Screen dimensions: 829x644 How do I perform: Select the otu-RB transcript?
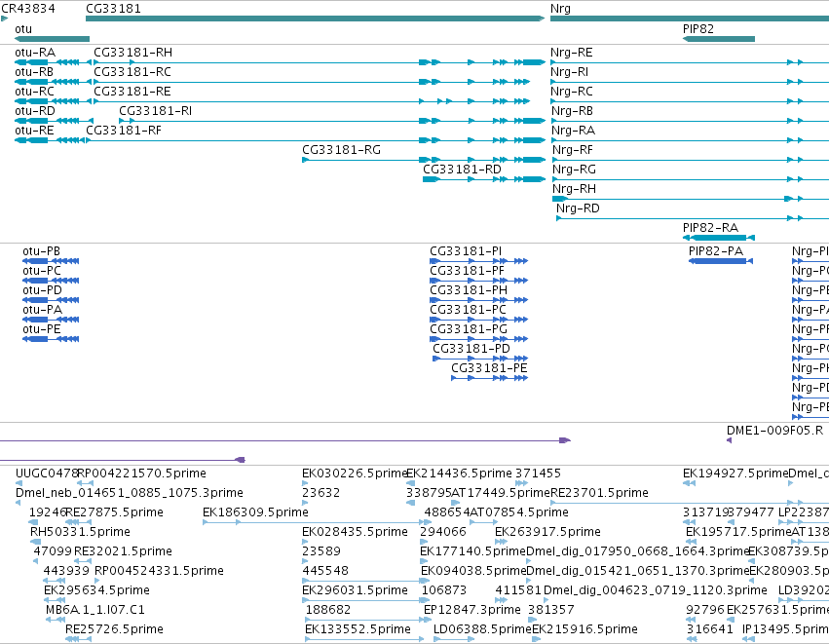[x=54, y=82]
